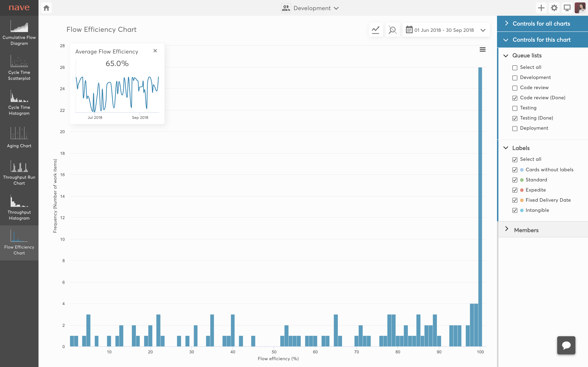Collapse the Queue lists section
This screenshot has width=588, height=367.
click(506, 56)
